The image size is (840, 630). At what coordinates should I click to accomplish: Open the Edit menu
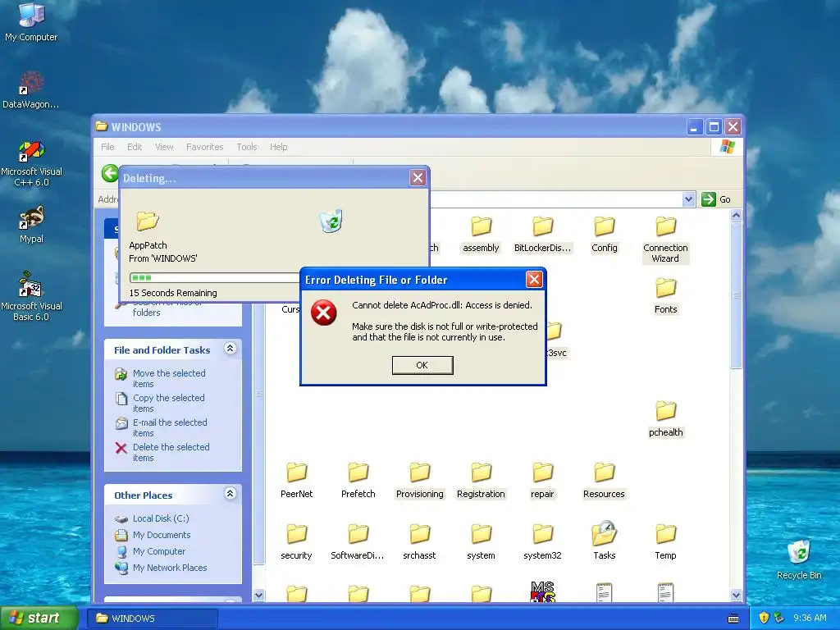[x=135, y=147]
